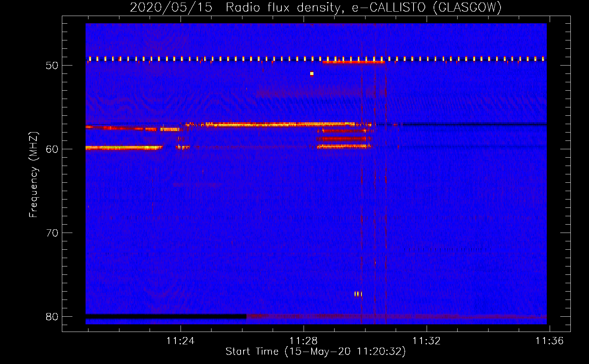Click the 80 frequency tick label
589x364 pixels.
click(x=52, y=317)
